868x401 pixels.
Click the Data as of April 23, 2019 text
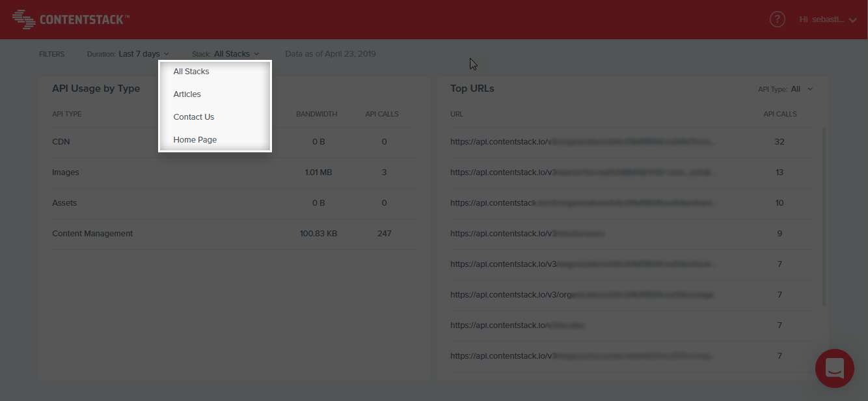(x=331, y=54)
